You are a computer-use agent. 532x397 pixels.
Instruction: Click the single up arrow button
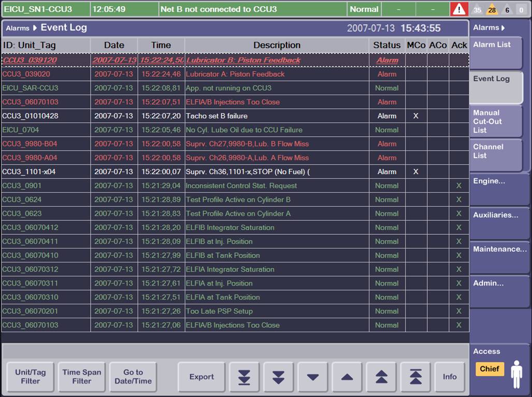[347, 377]
